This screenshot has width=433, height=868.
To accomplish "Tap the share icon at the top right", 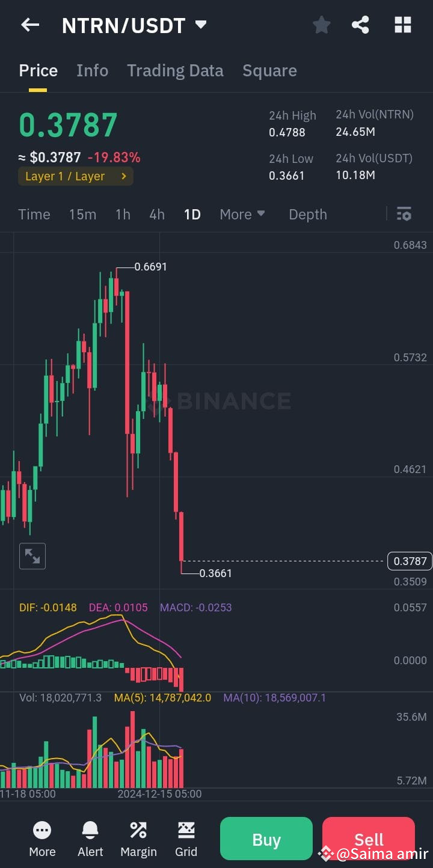I will pos(361,25).
